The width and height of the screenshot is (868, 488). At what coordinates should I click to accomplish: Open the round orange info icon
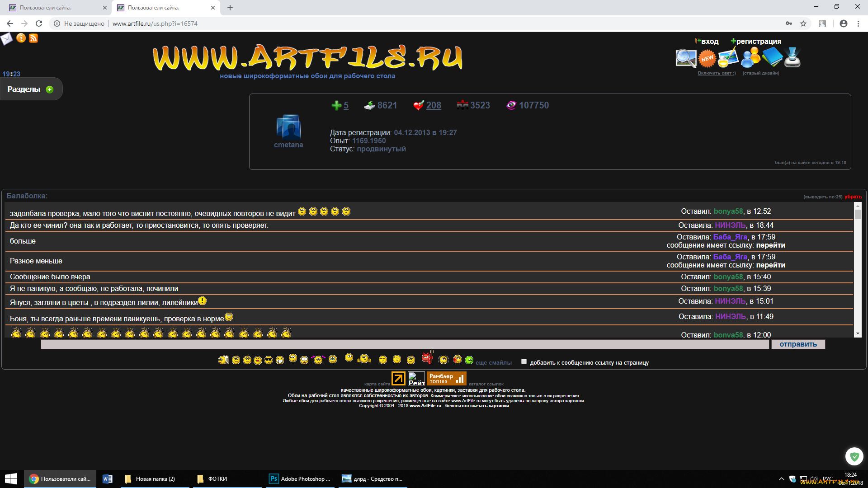click(20, 39)
